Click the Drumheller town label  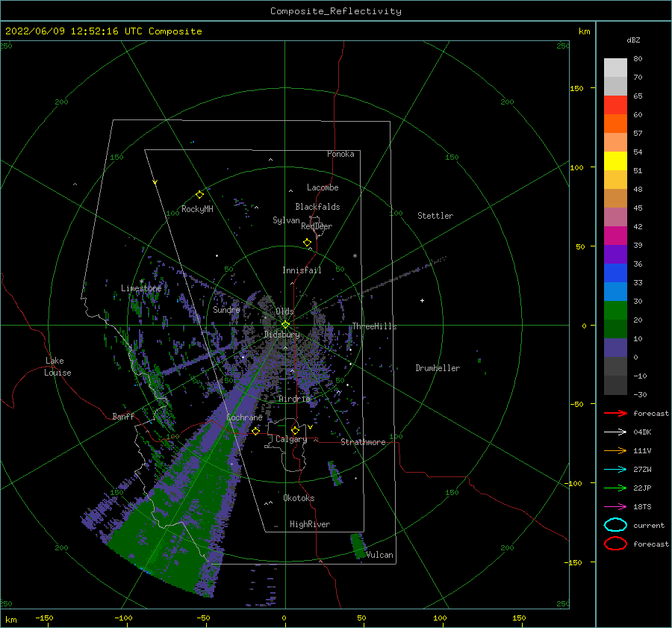pos(438,368)
